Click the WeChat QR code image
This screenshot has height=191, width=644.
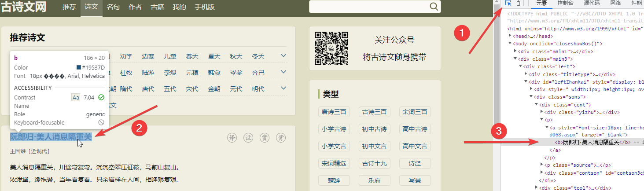click(x=331, y=48)
